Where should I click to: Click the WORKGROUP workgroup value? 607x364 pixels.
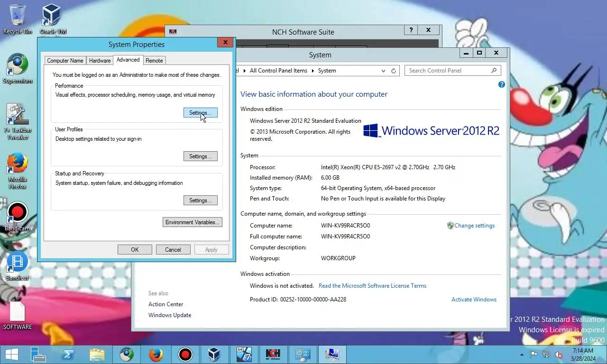click(338, 258)
